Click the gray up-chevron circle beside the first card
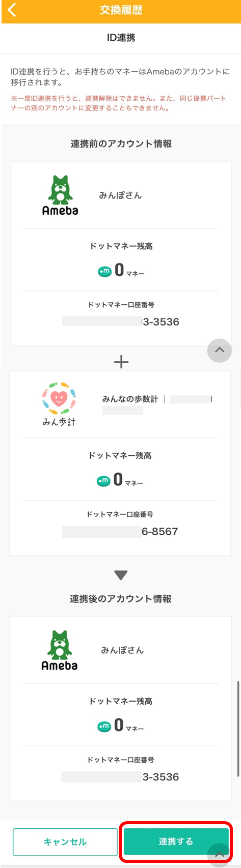Image resolution: width=241 pixels, height=868 pixels. pos(220,350)
